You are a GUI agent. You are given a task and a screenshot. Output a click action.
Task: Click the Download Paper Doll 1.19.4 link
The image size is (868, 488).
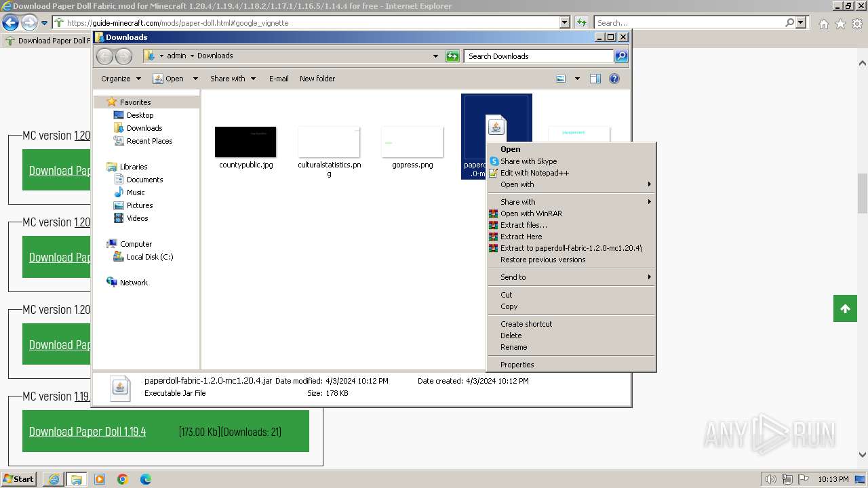click(x=87, y=432)
